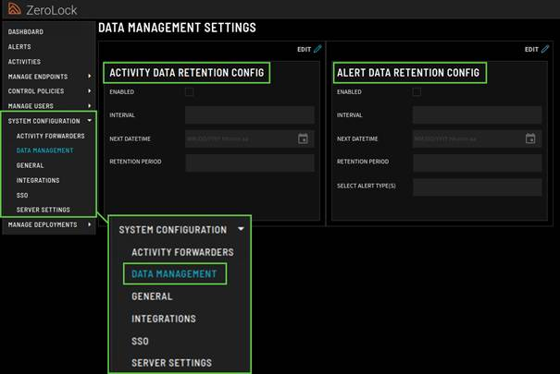The height and width of the screenshot is (374, 560).
Task: Click the Data Management Settings page heading
Action: 177,28
